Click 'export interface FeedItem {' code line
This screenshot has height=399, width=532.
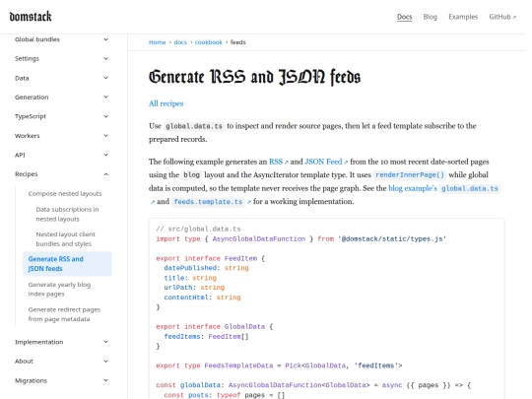click(211, 258)
